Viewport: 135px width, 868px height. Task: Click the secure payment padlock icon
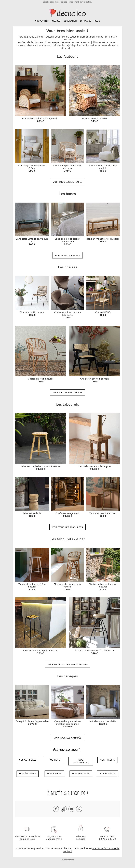click(x=81, y=829)
